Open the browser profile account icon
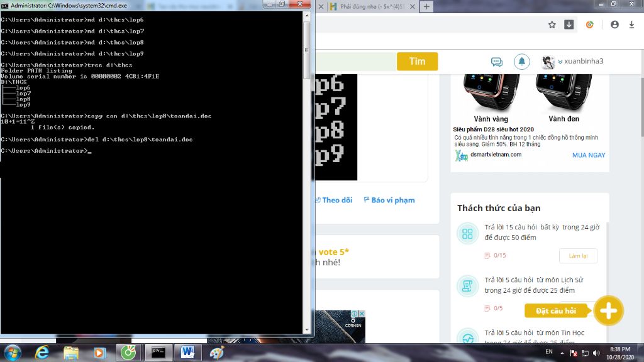The height and width of the screenshot is (362, 644). click(x=614, y=25)
